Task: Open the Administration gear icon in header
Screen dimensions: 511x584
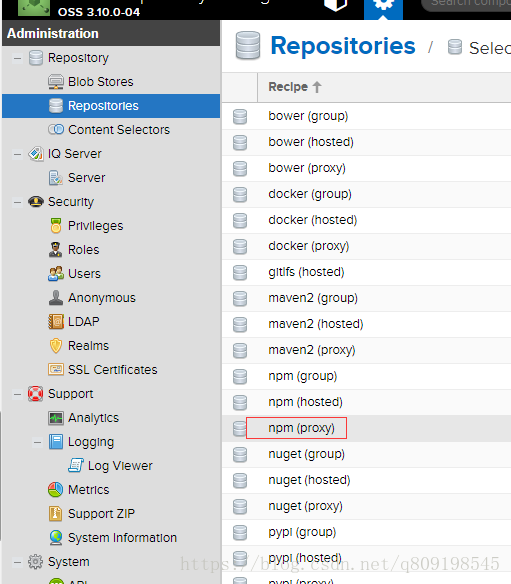Action: pyautogui.click(x=383, y=9)
